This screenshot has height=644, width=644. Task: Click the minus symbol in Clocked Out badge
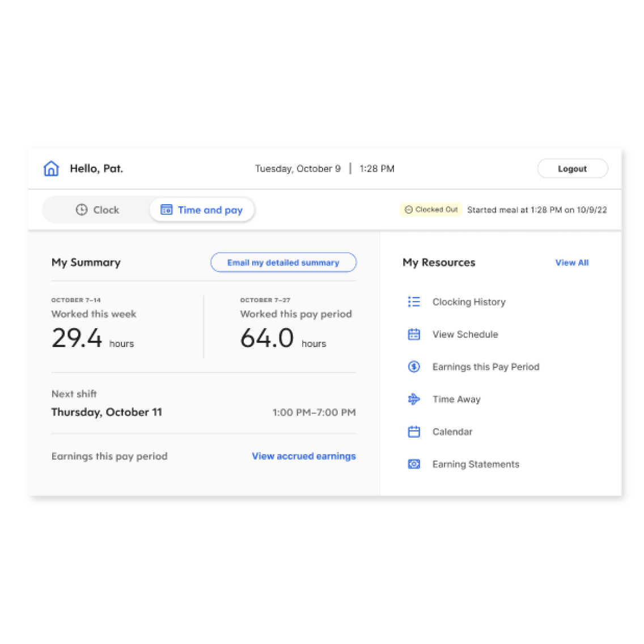[409, 210]
